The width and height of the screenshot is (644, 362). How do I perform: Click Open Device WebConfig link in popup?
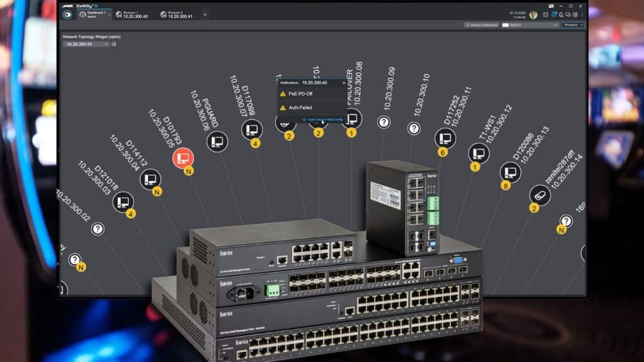321,119
